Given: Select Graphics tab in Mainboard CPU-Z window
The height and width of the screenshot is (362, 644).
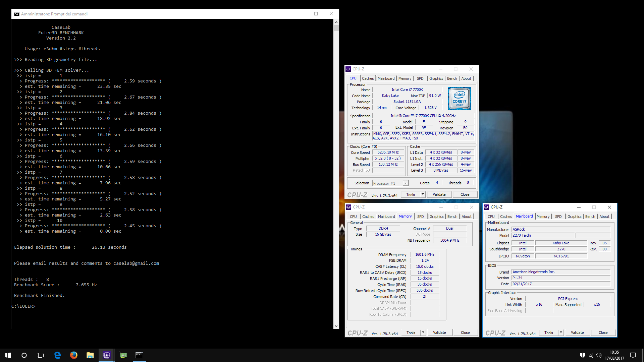Looking at the screenshot, I should [574, 217].
